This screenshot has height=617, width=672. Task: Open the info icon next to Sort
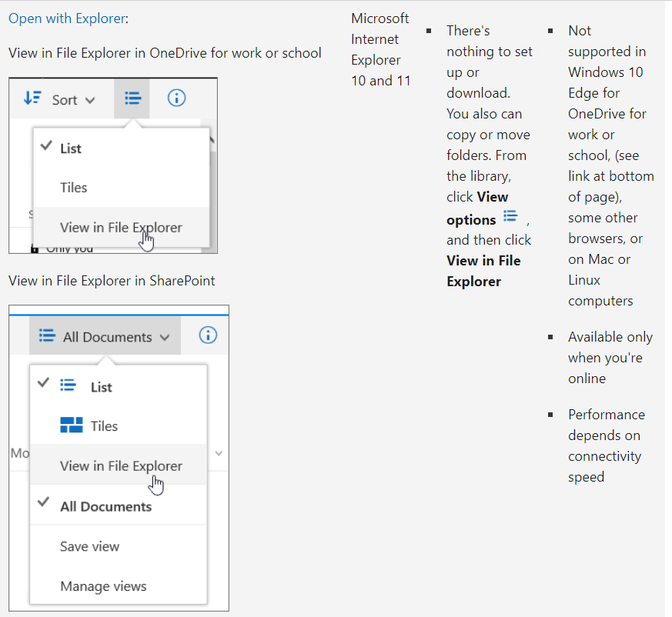[176, 98]
